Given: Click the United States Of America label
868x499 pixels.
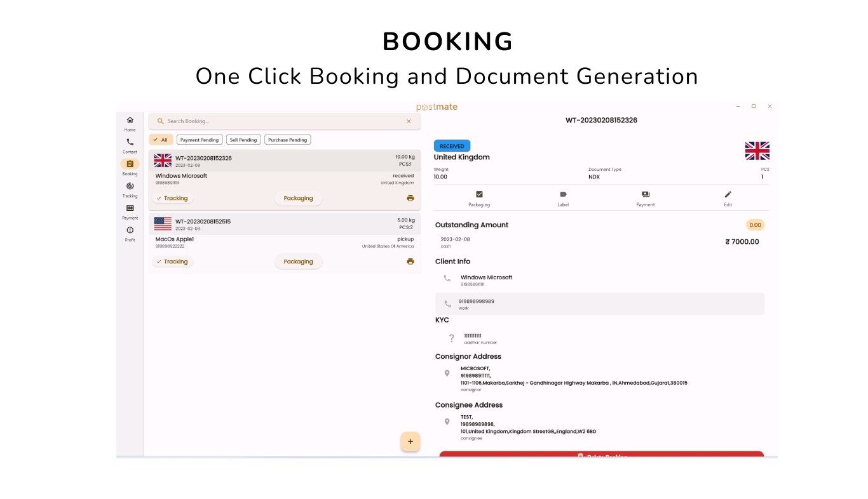Looking at the screenshot, I should pos(388,246).
